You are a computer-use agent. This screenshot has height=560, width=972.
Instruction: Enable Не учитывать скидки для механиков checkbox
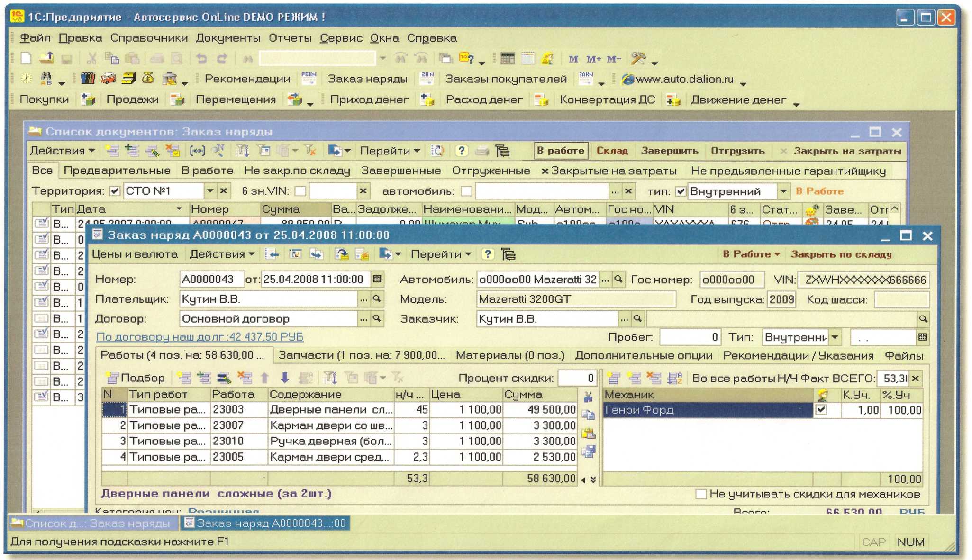pyautogui.click(x=700, y=494)
